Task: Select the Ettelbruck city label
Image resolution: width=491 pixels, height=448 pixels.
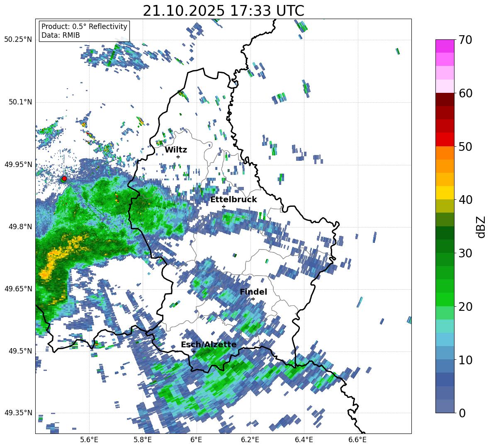Action: click(x=233, y=200)
